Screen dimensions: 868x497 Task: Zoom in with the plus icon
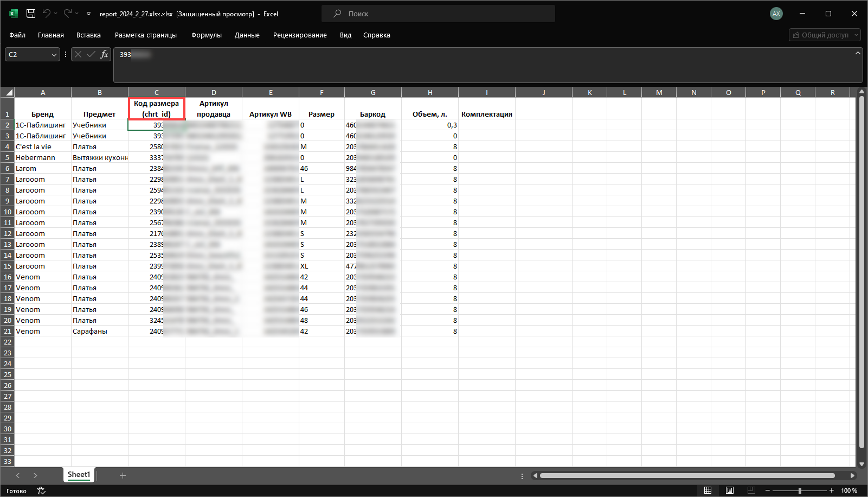coord(832,490)
